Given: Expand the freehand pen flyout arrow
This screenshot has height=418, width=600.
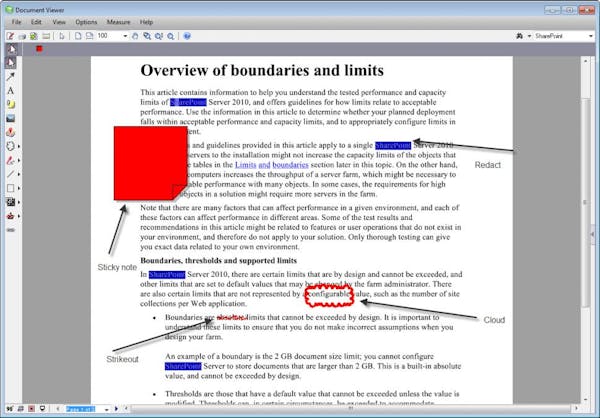Looking at the screenshot, I should (19, 160).
